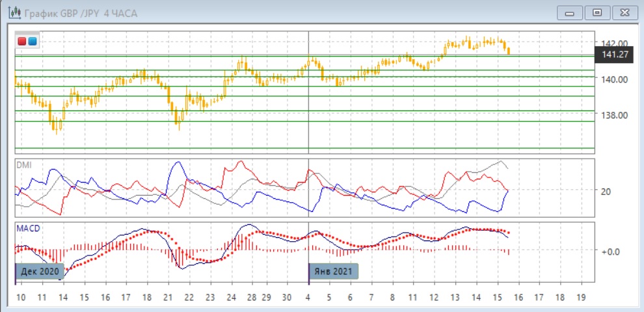Viewport: 644px width, 312px height.
Task: Click the Янв 2021 month marker
Action: 334,271
